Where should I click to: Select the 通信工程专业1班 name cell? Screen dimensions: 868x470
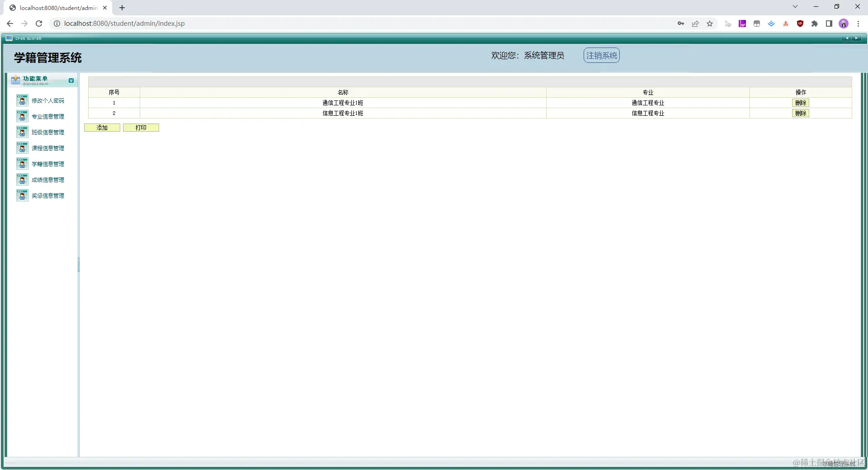(343, 103)
